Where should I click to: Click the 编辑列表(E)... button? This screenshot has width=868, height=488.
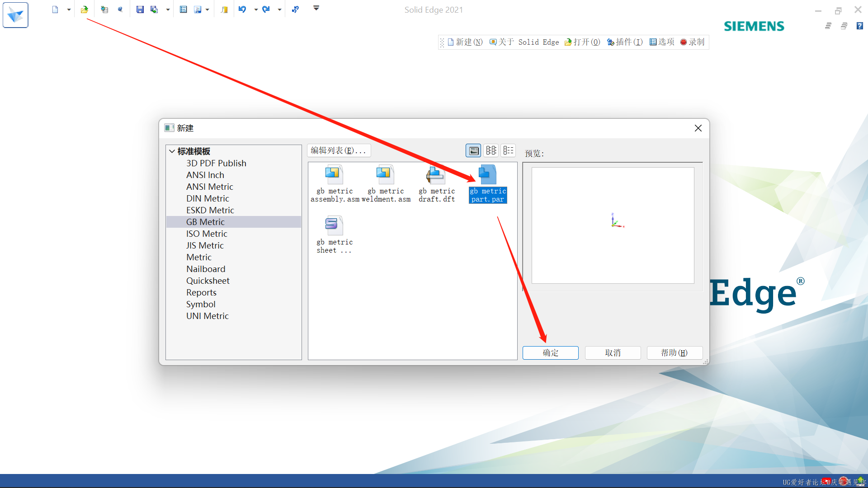(339, 150)
